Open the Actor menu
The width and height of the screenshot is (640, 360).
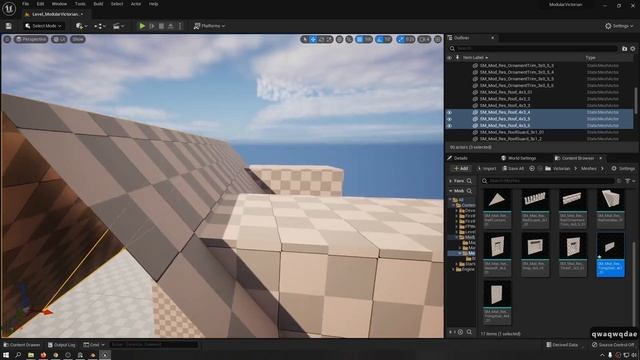point(136,4)
